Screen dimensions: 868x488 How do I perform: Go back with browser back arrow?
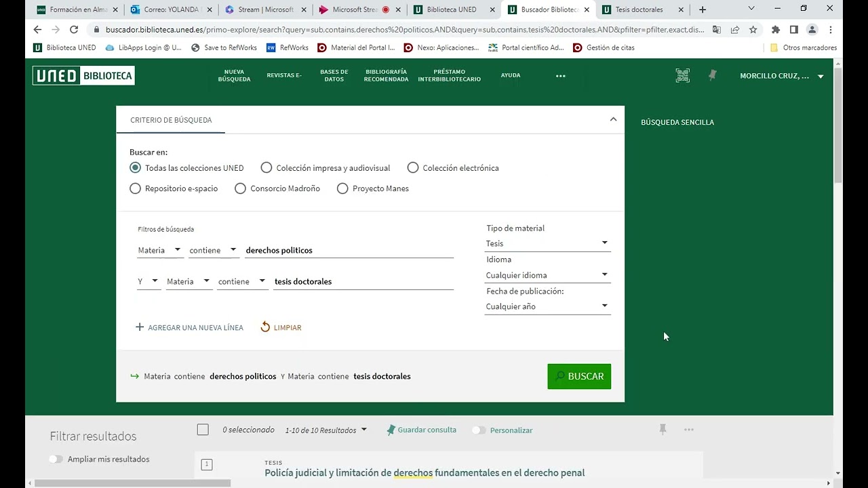[x=37, y=30]
